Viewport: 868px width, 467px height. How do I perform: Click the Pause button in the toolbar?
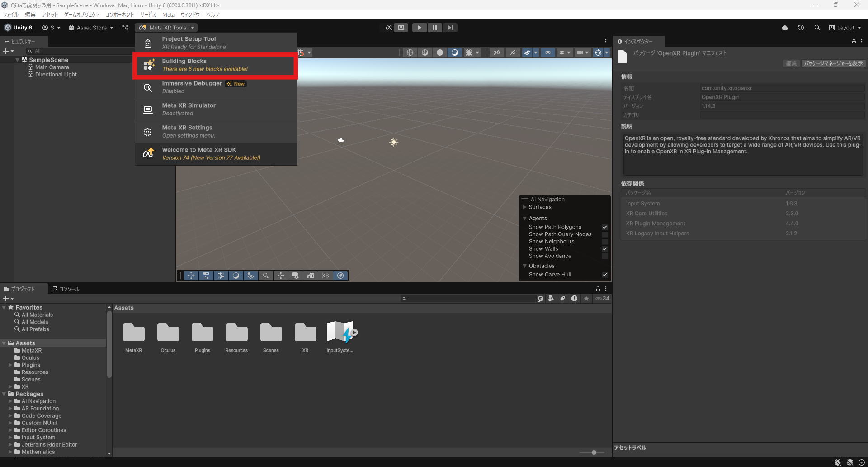click(x=434, y=28)
